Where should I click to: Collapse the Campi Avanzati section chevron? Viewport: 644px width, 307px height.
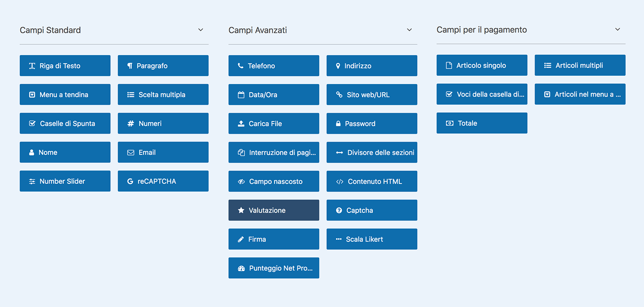tap(409, 30)
